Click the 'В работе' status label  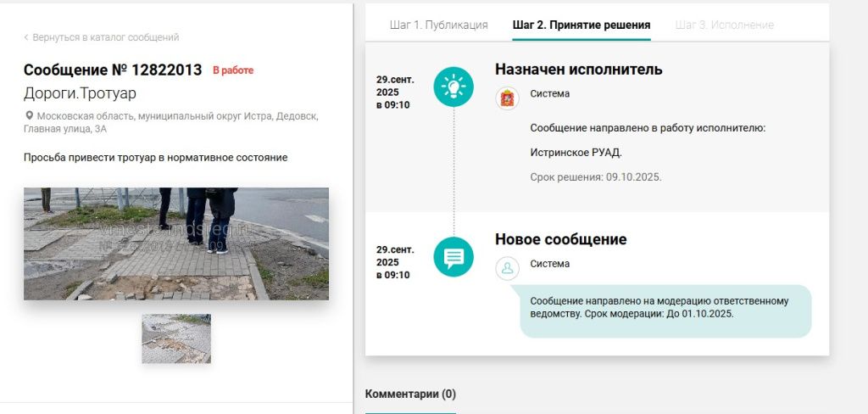(232, 70)
